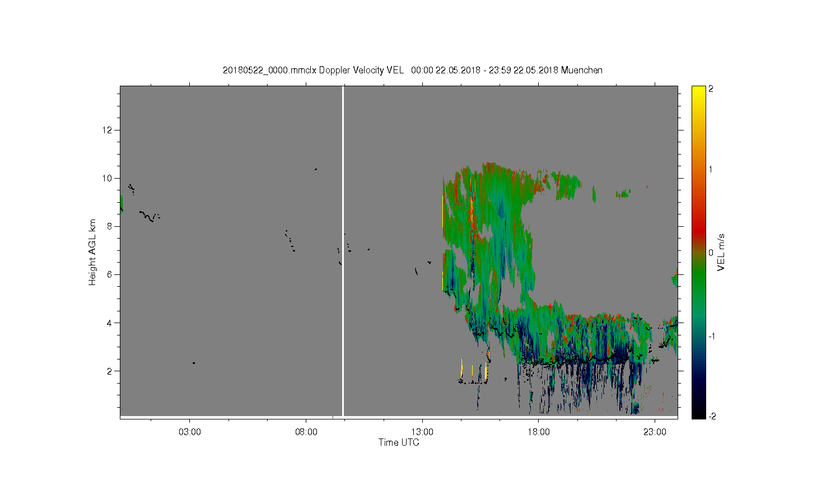Click the velocity color scale bar
The width and height of the screenshot is (840, 504).
(698, 252)
